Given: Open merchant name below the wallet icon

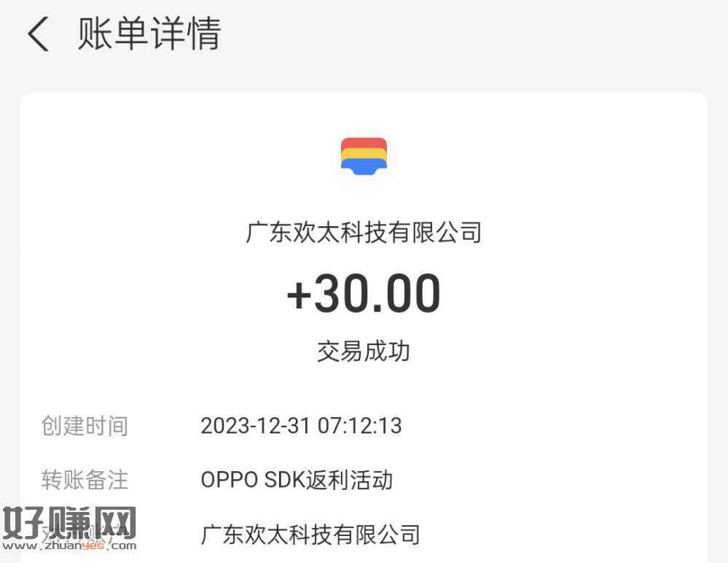Looking at the screenshot, I should [364, 233].
